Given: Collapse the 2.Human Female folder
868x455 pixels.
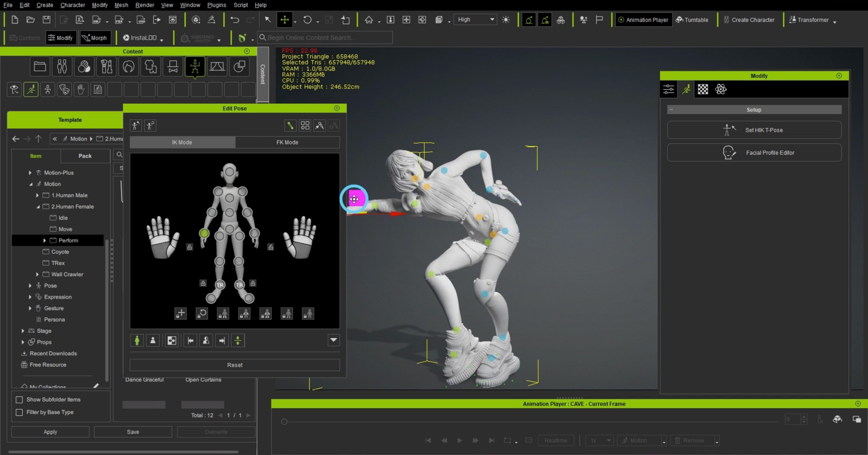Looking at the screenshot, I should click(38, 207).
